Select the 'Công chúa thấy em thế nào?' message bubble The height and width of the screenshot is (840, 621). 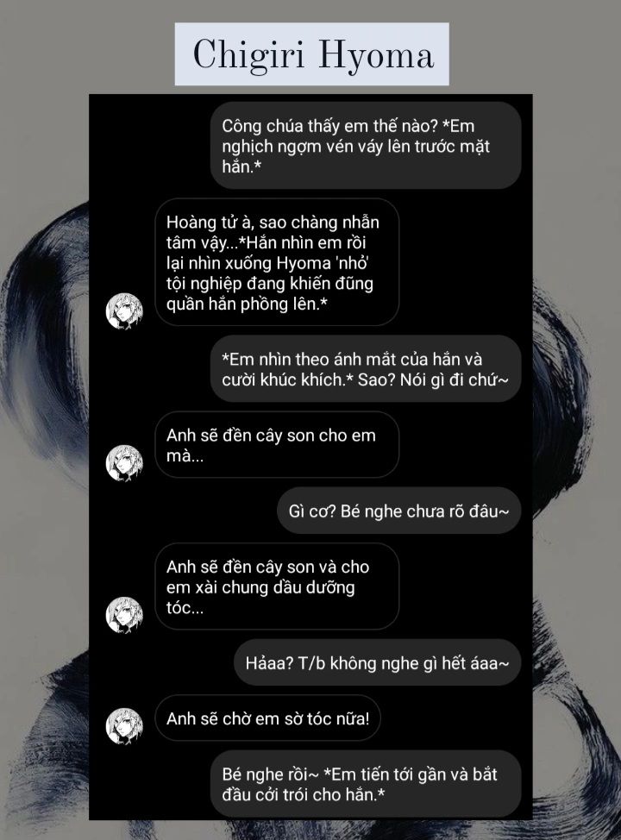366,146
